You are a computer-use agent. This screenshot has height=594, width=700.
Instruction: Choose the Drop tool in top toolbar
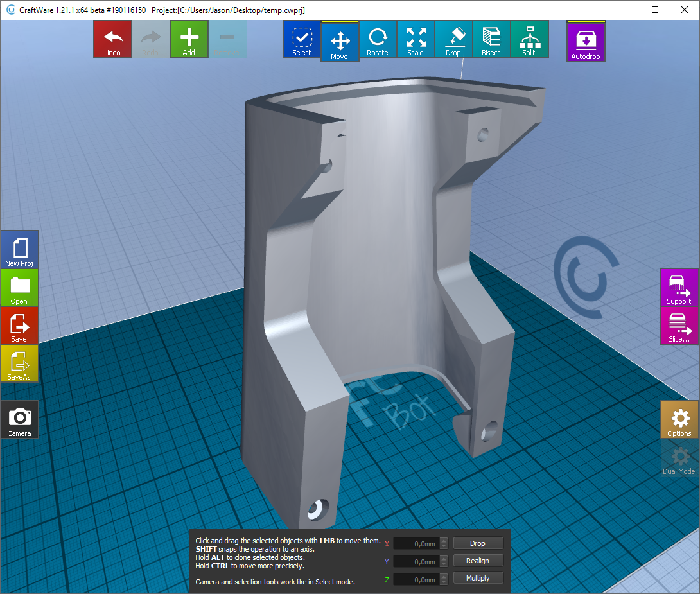453,39
